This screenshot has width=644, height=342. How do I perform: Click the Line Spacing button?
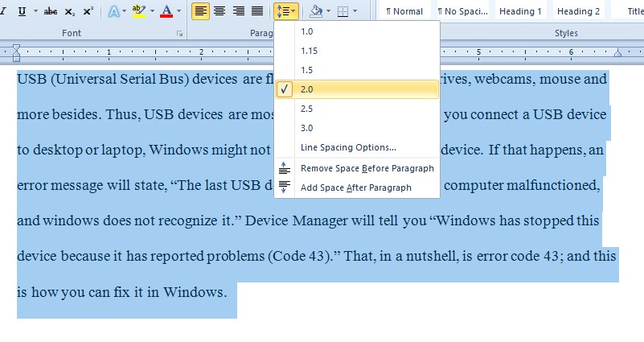pyautogui.click(x=286, y=11)
